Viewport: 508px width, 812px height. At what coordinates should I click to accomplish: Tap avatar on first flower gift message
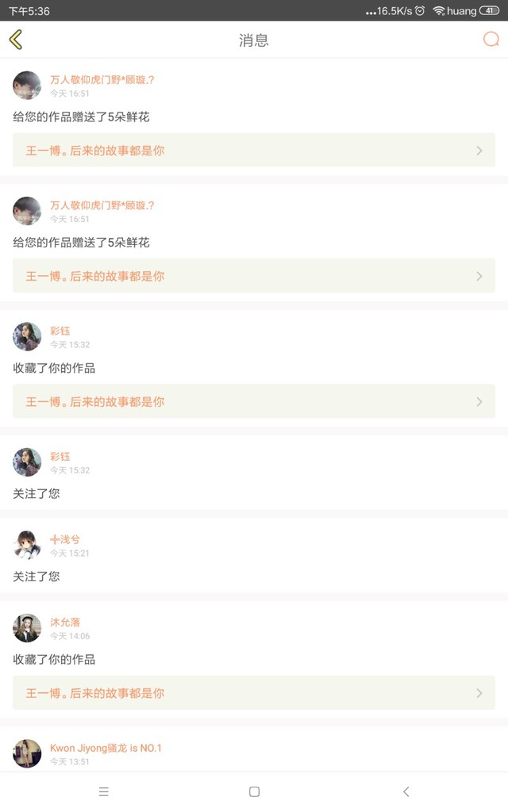(27, 86)
